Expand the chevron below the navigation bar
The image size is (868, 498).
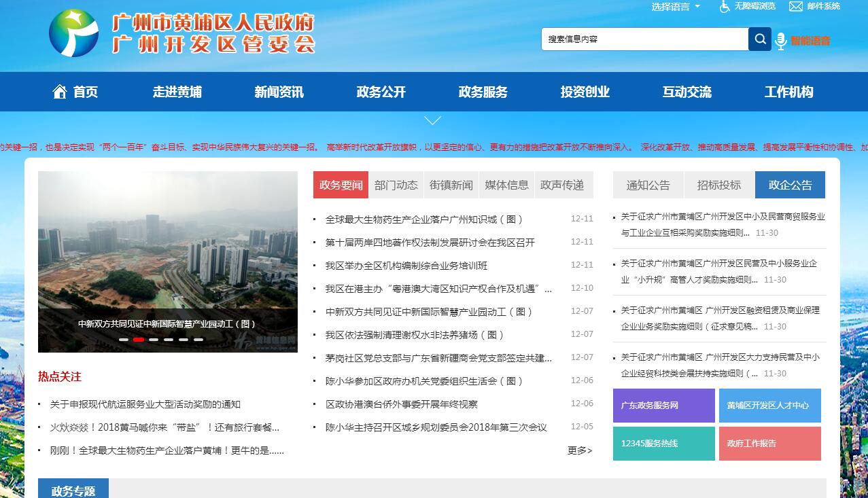[x=433, y=121]
